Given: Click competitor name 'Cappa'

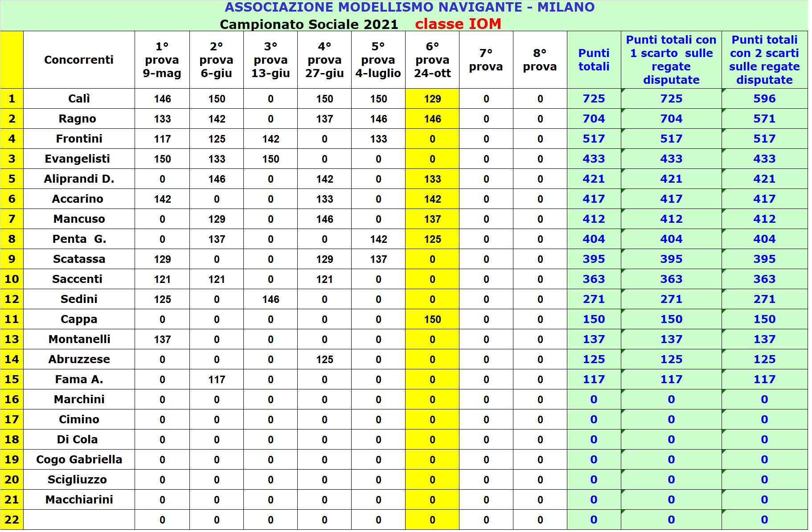Looking at the screenshot, I should pos(79,319).
